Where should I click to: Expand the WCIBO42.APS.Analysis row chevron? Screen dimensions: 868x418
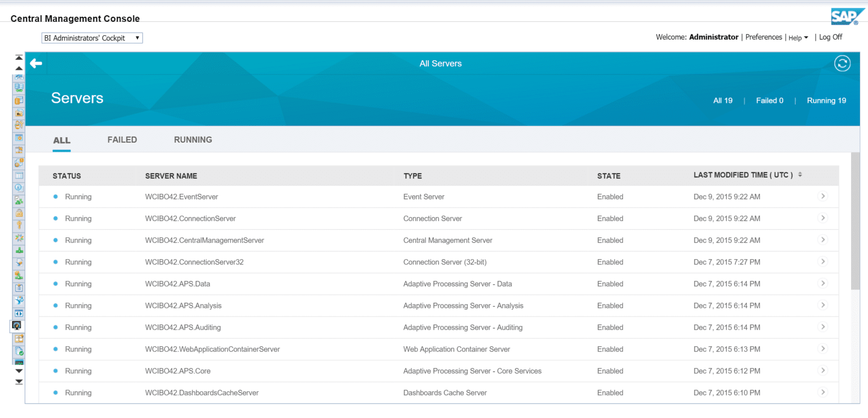pos(823,305)
